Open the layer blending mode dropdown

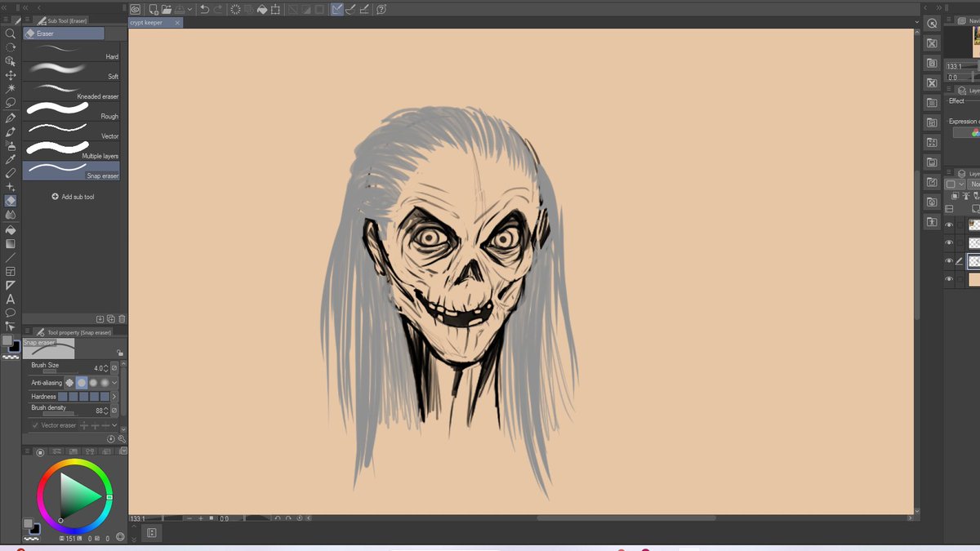click(974, 184)
